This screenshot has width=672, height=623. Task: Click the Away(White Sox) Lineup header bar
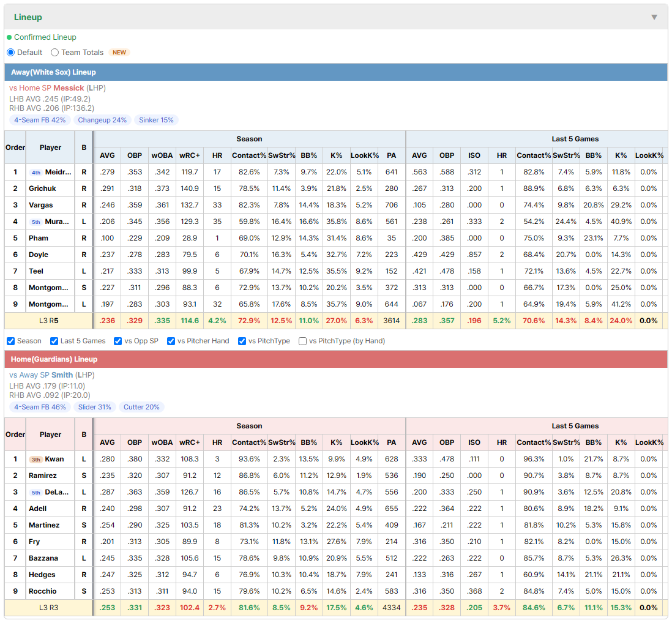tap(336, 72)
